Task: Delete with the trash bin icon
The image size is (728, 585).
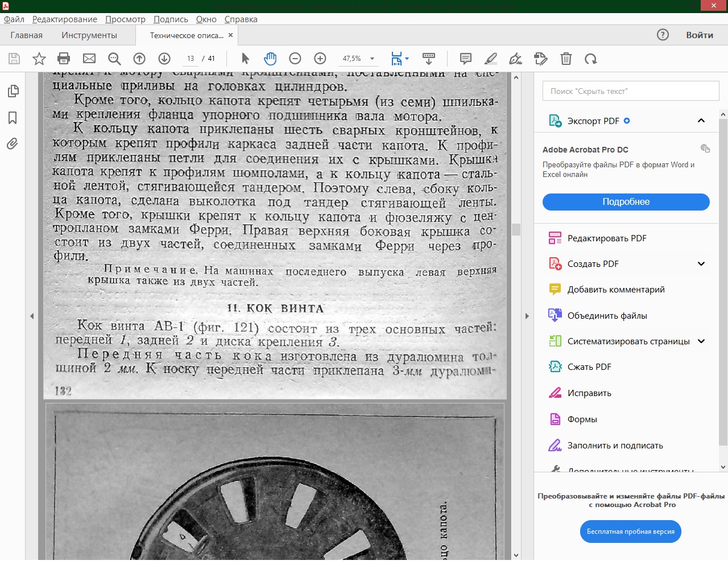Action: 566,59
